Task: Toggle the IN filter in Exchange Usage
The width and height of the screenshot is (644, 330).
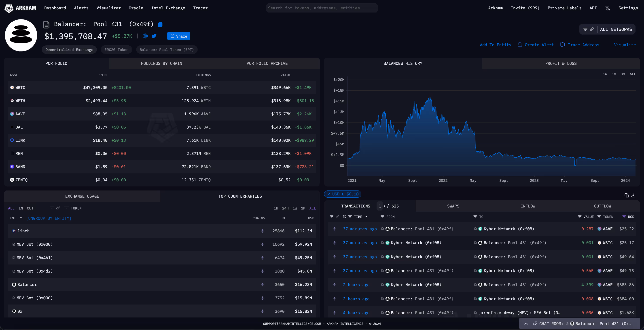Action: [x=21, y=208]
